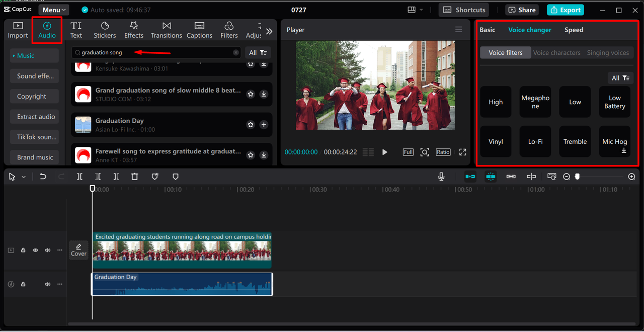Favorite the Graduation Day track
This screenshot has width=644, height=332.
[251, 125]
